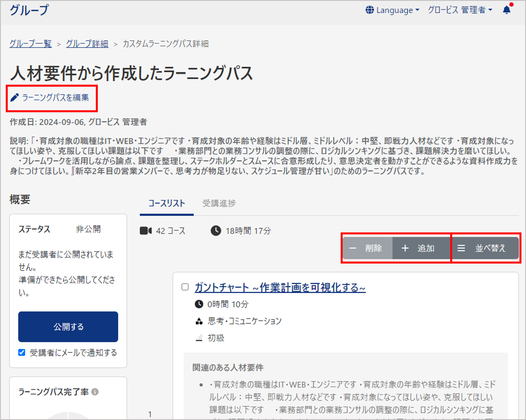Viewport: 526px width, 420px height.
Task: Click the カスタムラーニングパス詳細 breadcrumb text
Action: pyautogui.click(x=166, y=44)
